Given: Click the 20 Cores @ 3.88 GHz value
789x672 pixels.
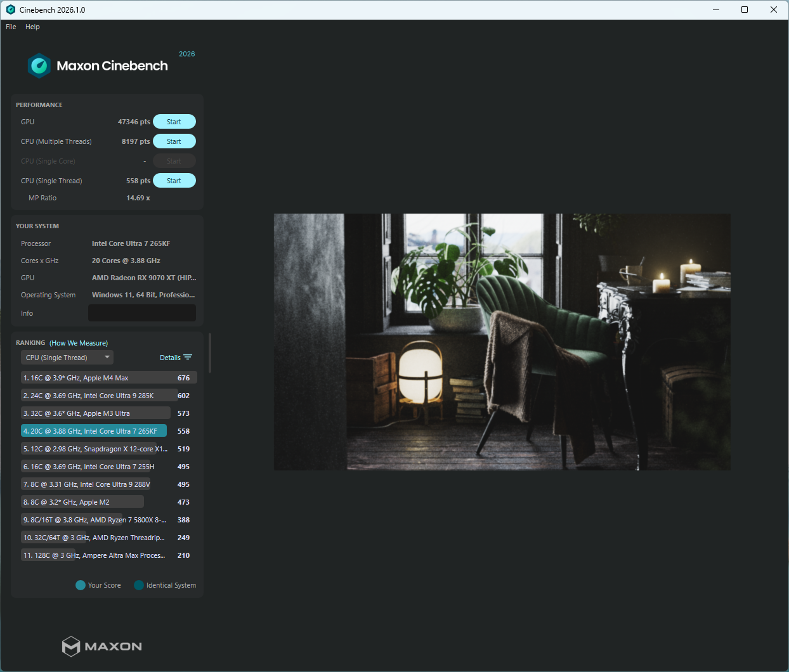Looking at the screenshot, I should [x=126, y=261].
